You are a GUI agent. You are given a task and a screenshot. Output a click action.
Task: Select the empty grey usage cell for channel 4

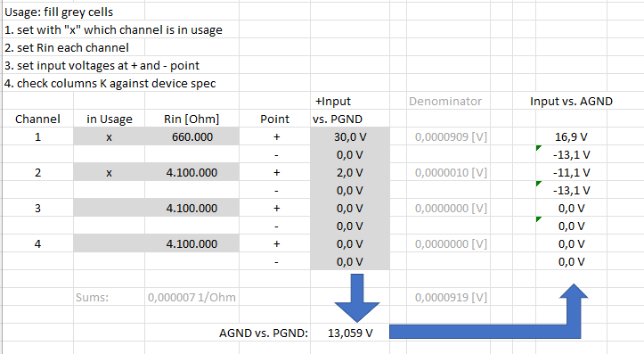click(x=110, y=244)
